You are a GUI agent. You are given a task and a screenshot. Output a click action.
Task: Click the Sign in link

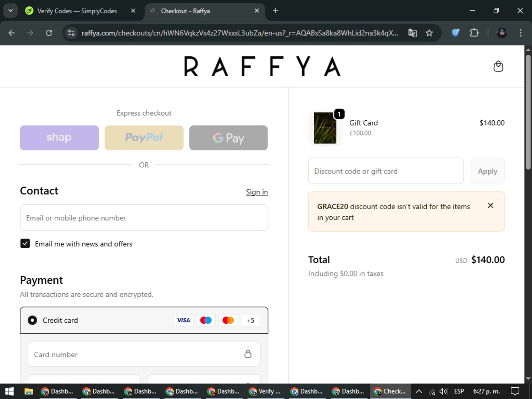257,192
